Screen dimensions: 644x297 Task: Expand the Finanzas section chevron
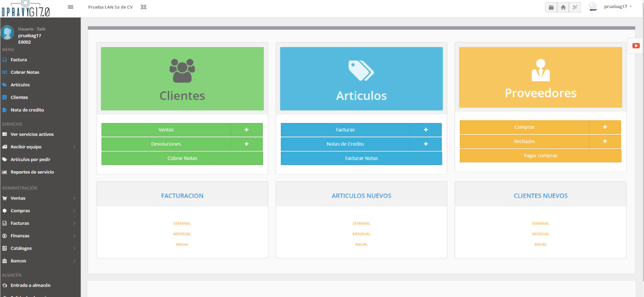(74, 236)
